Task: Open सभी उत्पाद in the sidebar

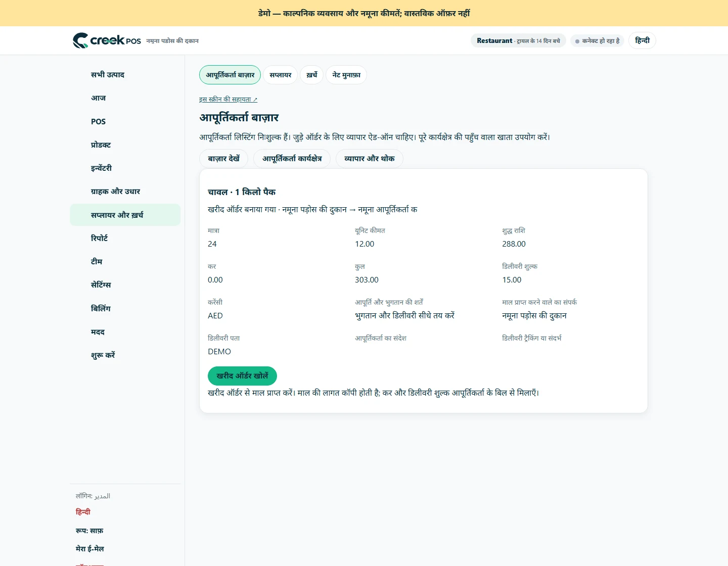Action: 125,75
